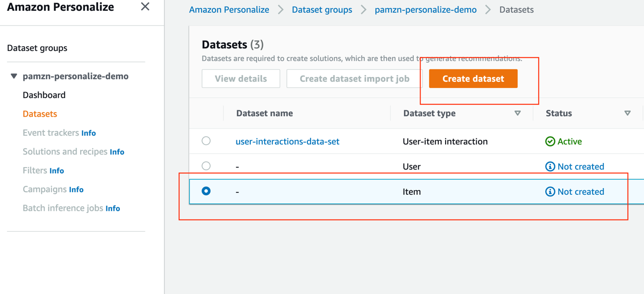This screenshot has height=294, width=644.
Task: Click the info icon in Item row status
Action: (550, 192)
